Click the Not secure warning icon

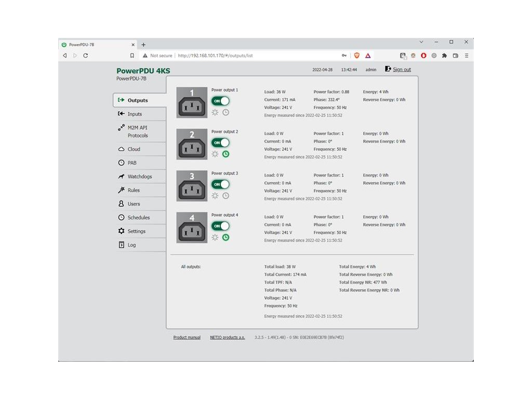(x=145, y=55)
